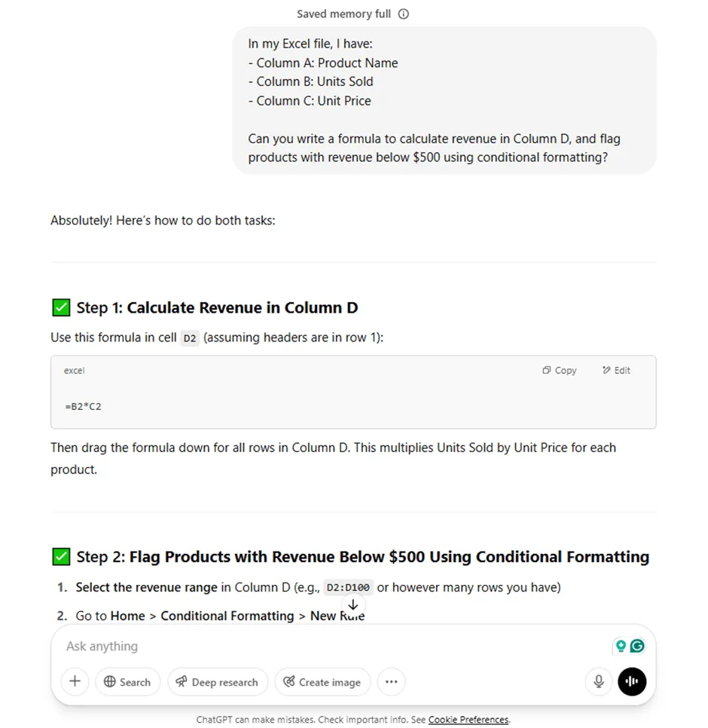The height and width of the screenshot is (728, 708).
Task: Select the Create image chip
Action: click(323, 681)
